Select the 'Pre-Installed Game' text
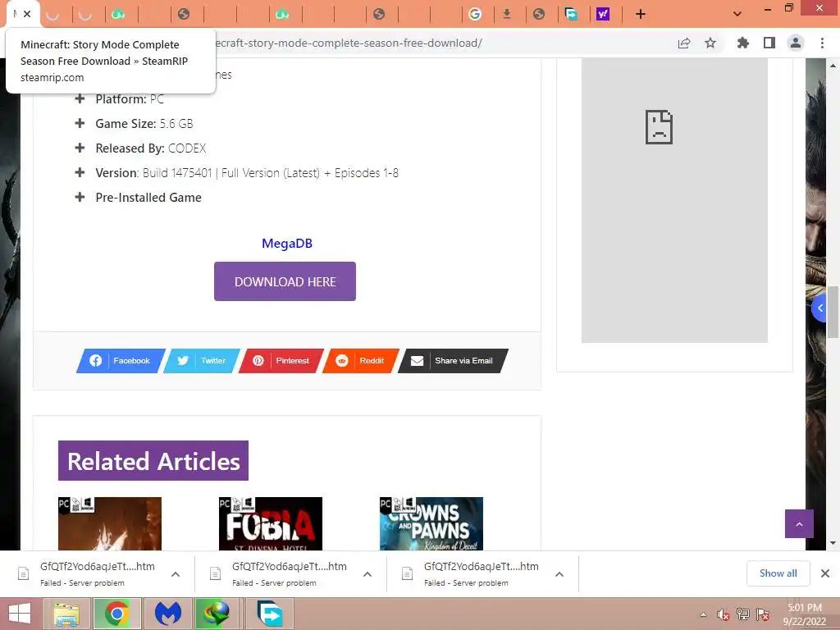The height and width of the screenshot is (630, 840). (x=148, y=198)
